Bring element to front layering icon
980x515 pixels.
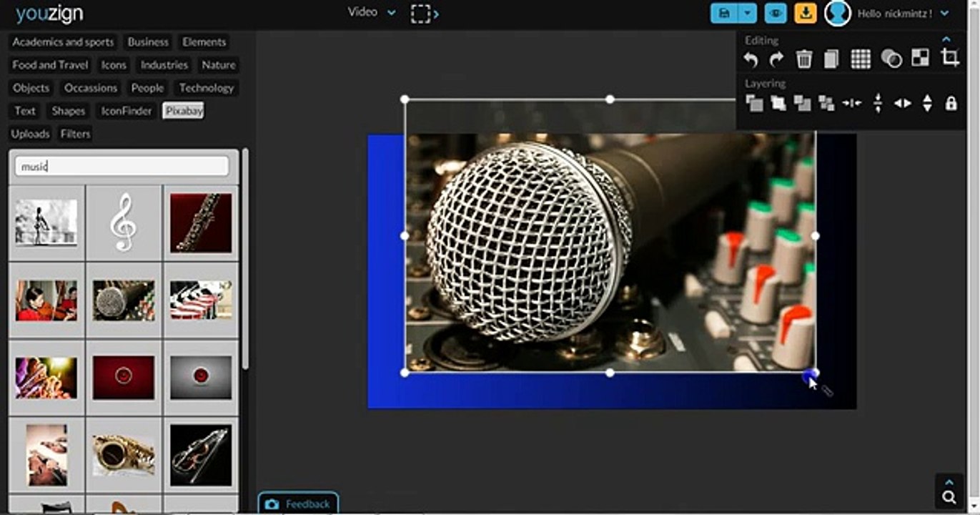[754, 103]
